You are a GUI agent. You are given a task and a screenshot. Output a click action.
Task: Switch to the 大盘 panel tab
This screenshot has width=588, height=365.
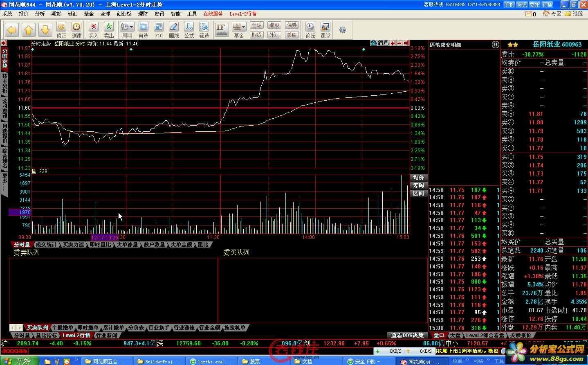click(x=455, y=336)
